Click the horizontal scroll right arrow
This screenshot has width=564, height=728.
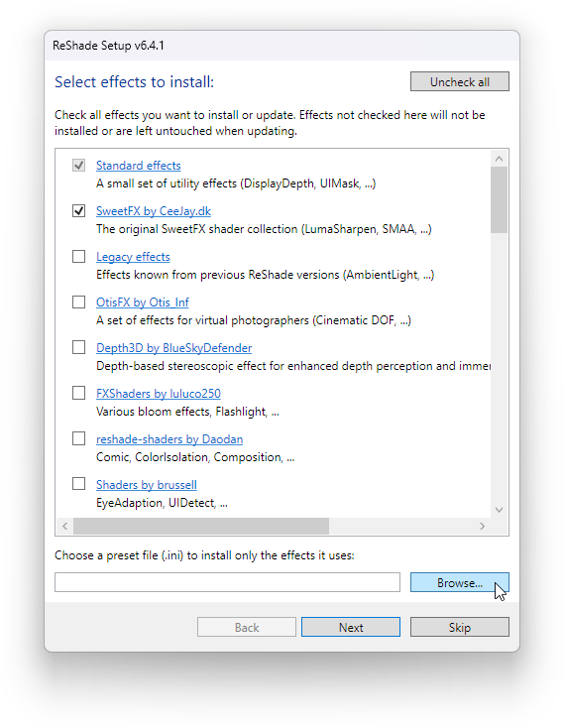coord(483,526)
